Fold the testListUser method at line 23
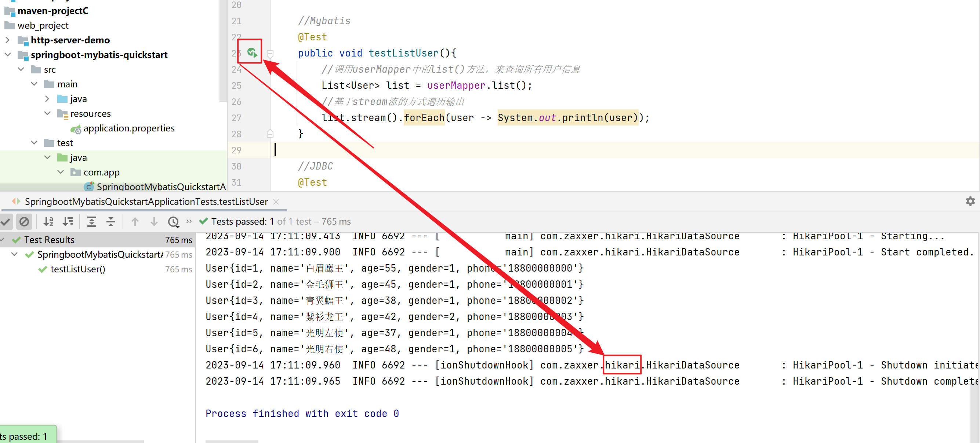The height and width of the screenshot is (443, 980). click(270, 54)
